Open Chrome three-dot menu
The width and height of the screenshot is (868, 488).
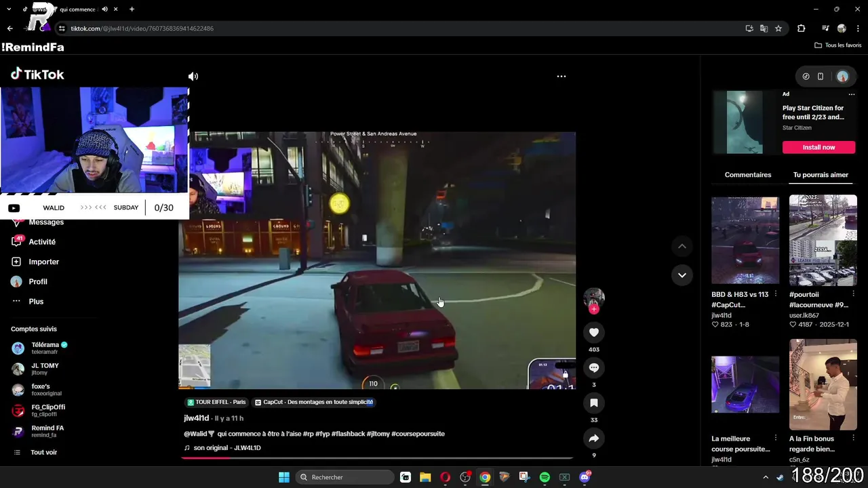[858, 28]
